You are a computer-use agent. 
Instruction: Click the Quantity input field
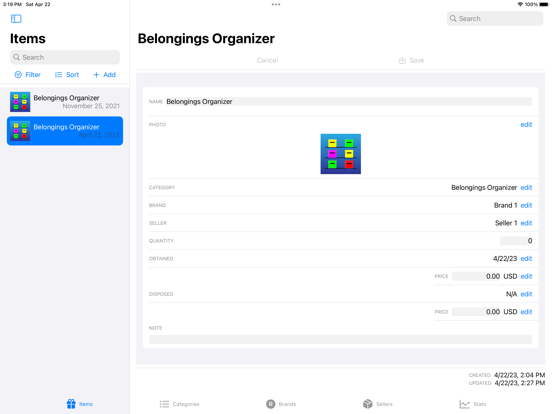click(516, 241)
